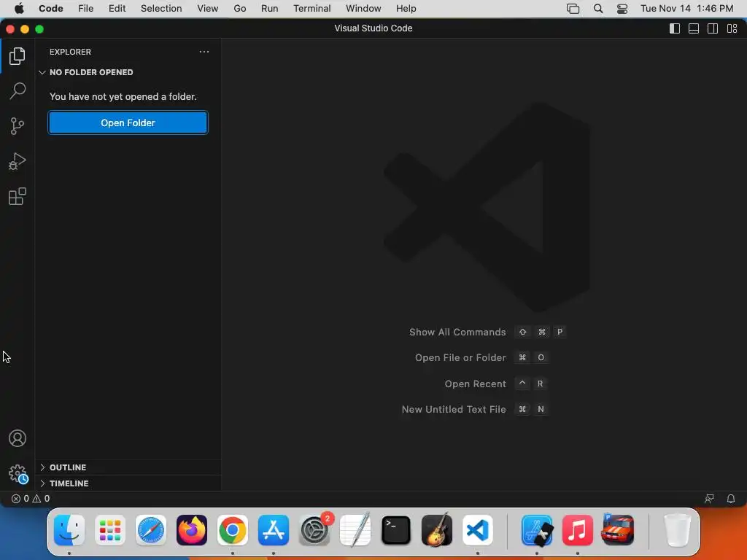Image resolution: width=747 pixels, height=560 pixels.
Task: Open Manage gear icon
Action: 18,474
